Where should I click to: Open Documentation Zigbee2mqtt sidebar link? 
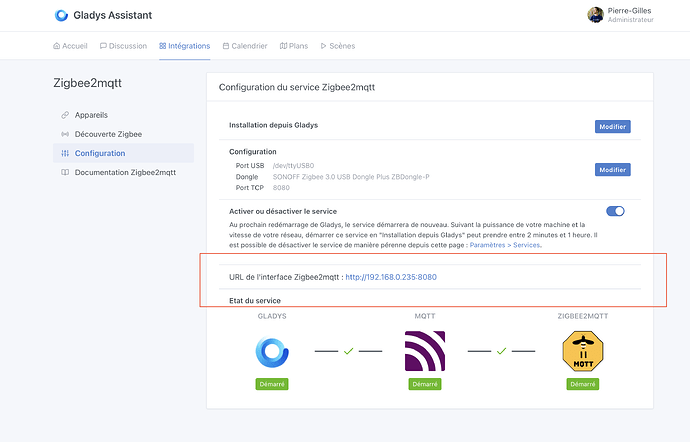coord(125,172)
